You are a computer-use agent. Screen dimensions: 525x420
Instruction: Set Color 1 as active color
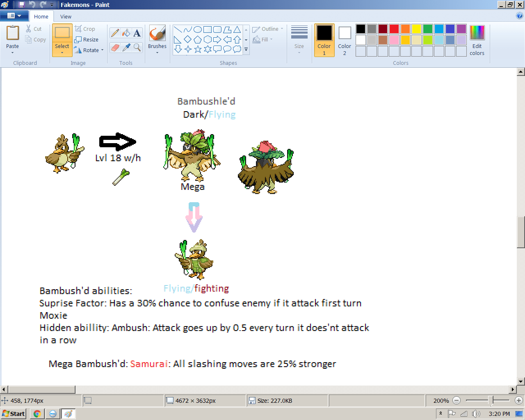coord(324,40)
